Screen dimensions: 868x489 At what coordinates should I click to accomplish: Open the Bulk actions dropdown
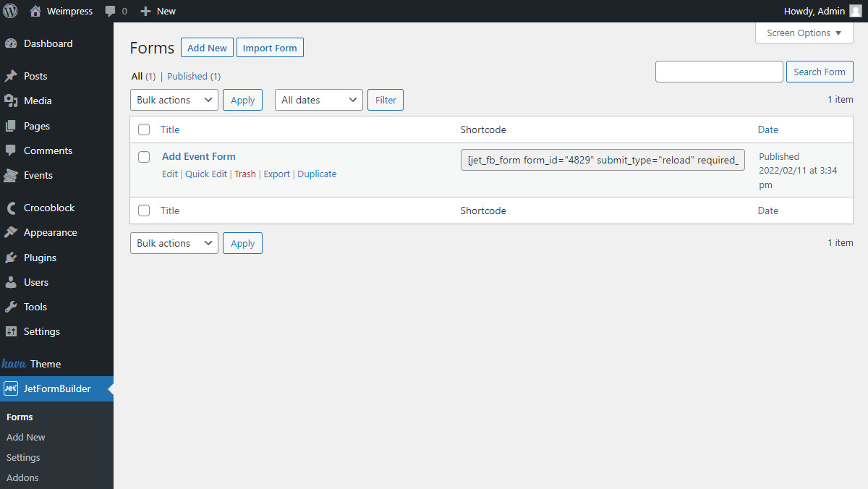[174, 99]
